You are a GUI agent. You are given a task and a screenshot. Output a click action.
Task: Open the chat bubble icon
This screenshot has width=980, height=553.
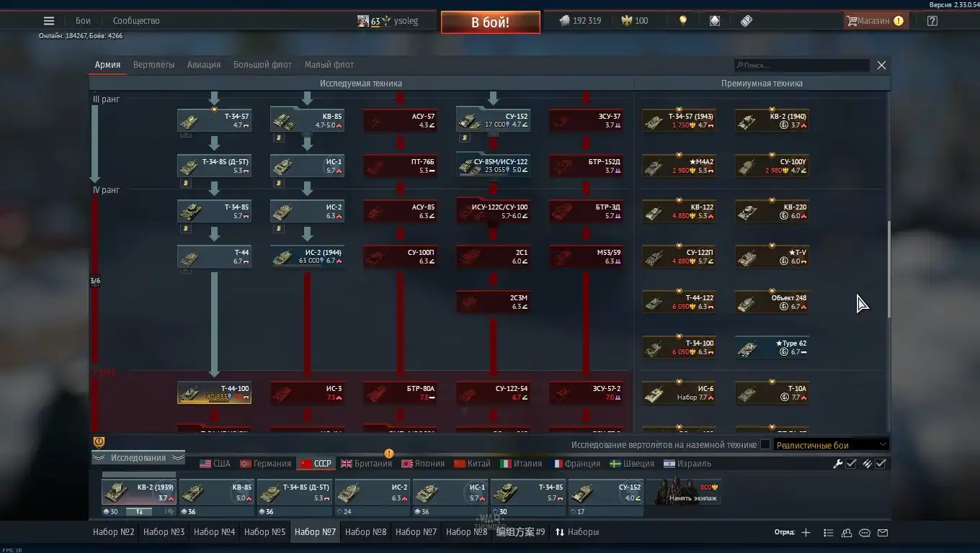865,533
